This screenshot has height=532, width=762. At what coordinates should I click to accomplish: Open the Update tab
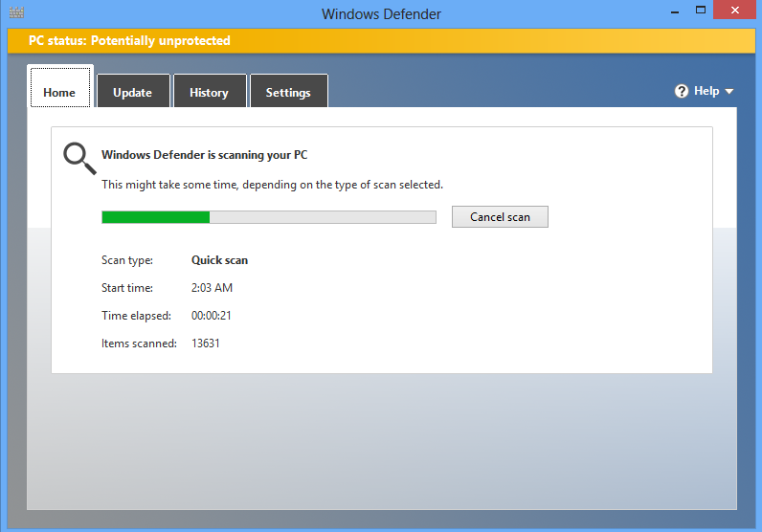(133, 91)
